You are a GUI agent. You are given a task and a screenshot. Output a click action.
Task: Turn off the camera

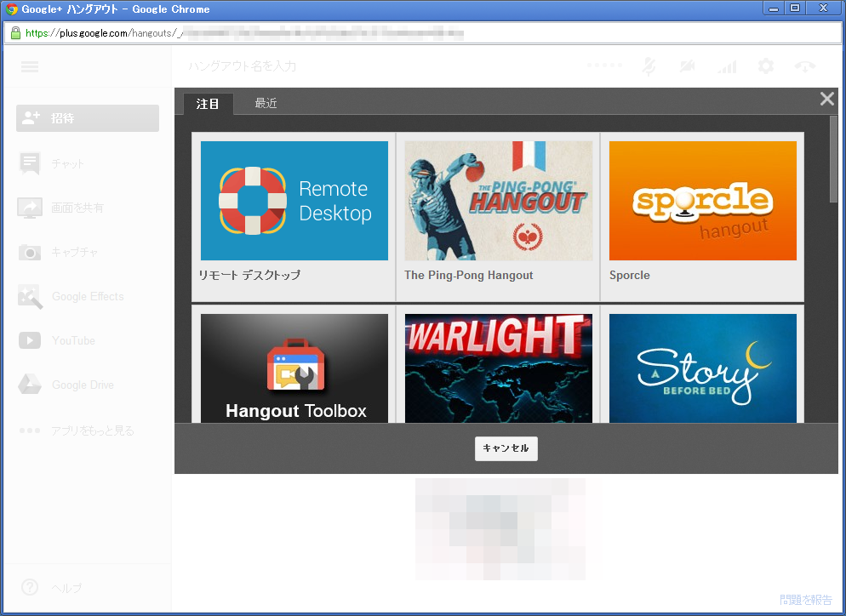tap(688, 67)
